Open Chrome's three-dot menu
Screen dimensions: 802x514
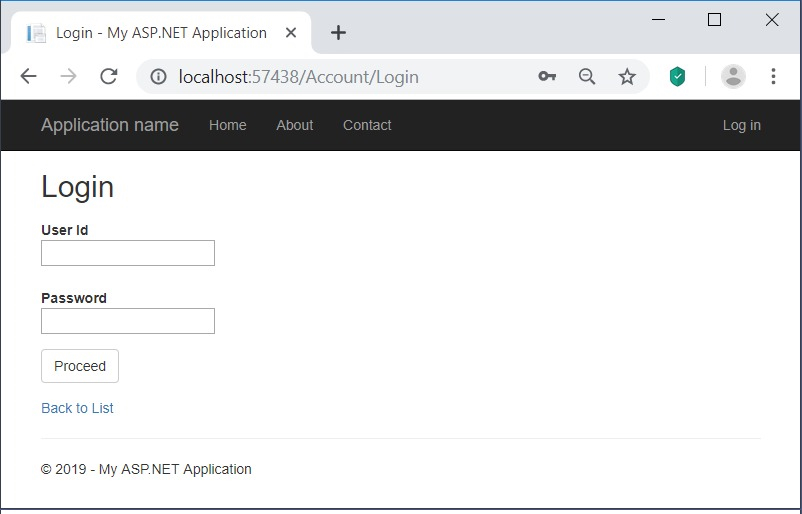click(x=773, y=77)
